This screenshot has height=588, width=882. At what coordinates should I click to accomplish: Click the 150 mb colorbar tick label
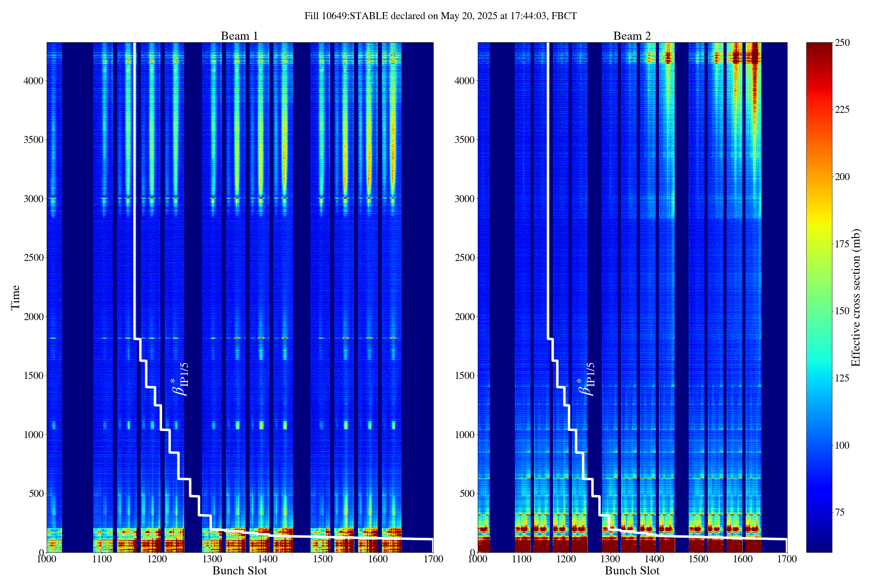click(842, 311)
